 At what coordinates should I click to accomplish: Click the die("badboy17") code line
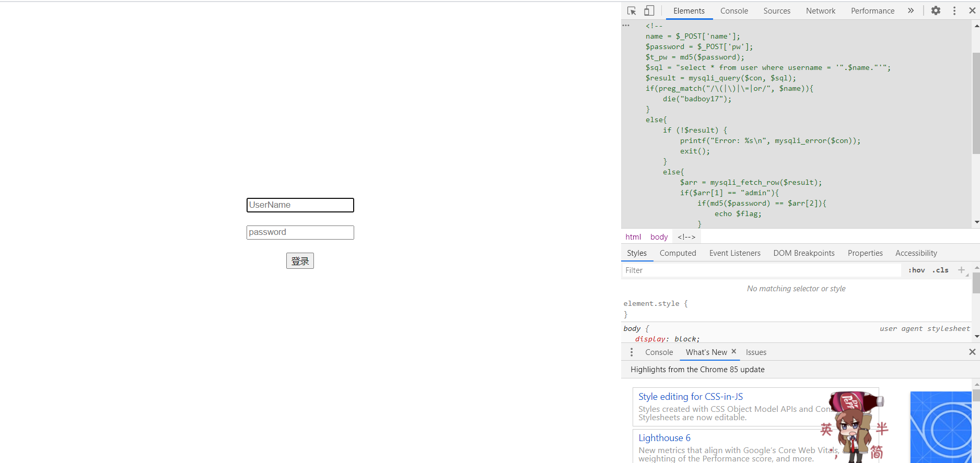click(697, 99)
